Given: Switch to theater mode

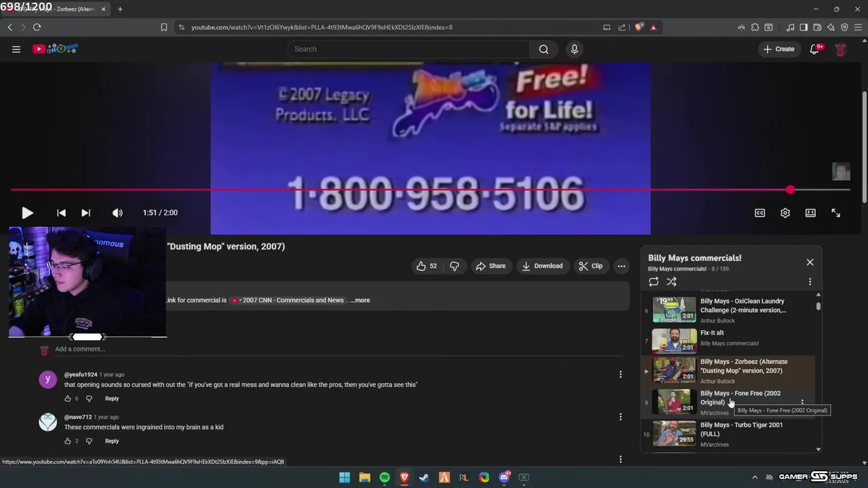Looking at the screenshot, I should tap(810, 213).
